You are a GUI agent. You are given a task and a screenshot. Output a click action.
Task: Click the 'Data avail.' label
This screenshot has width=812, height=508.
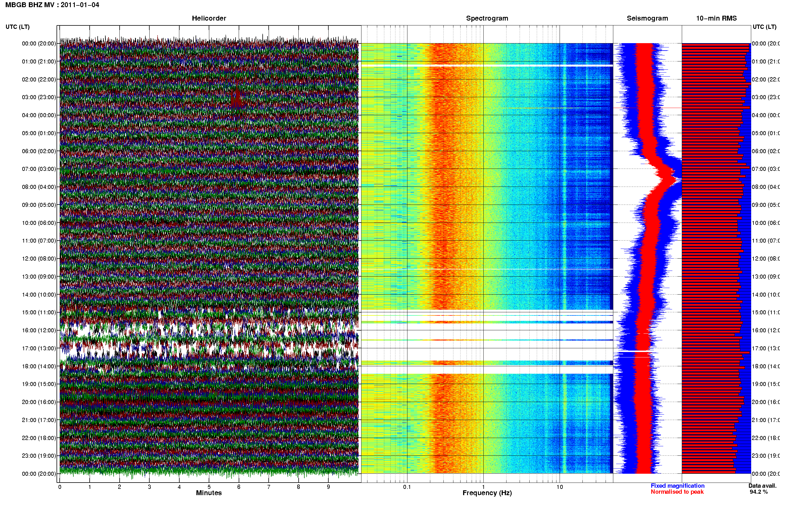[x=762, y=486]
